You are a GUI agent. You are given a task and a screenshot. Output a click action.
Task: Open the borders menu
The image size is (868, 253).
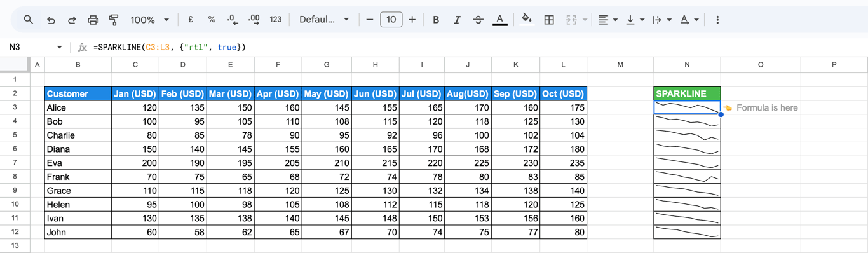[x=549, y=20]
